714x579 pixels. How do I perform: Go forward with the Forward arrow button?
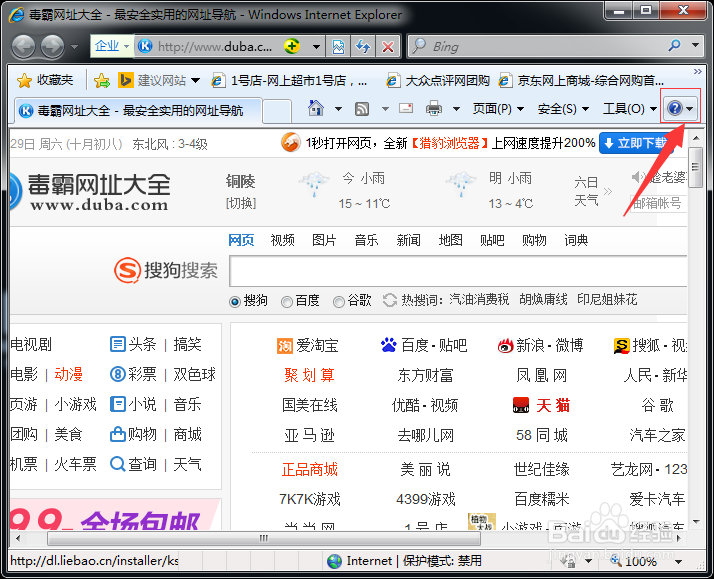coord(52,46)
